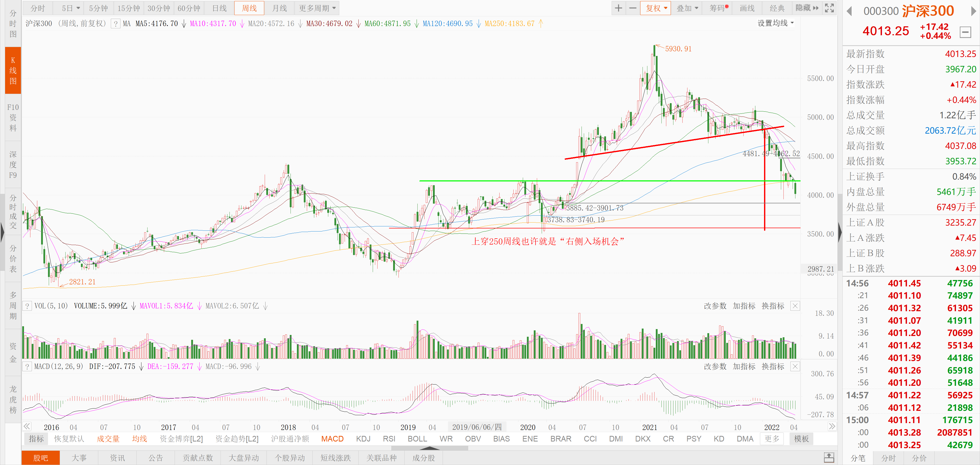Screen dimensions: 980x465
Task: Select the KDJ indicator
Action: 363,439
